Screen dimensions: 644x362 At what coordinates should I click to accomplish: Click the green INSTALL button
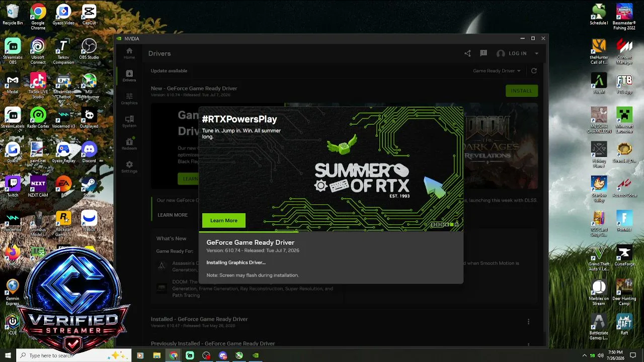point(521,91)
